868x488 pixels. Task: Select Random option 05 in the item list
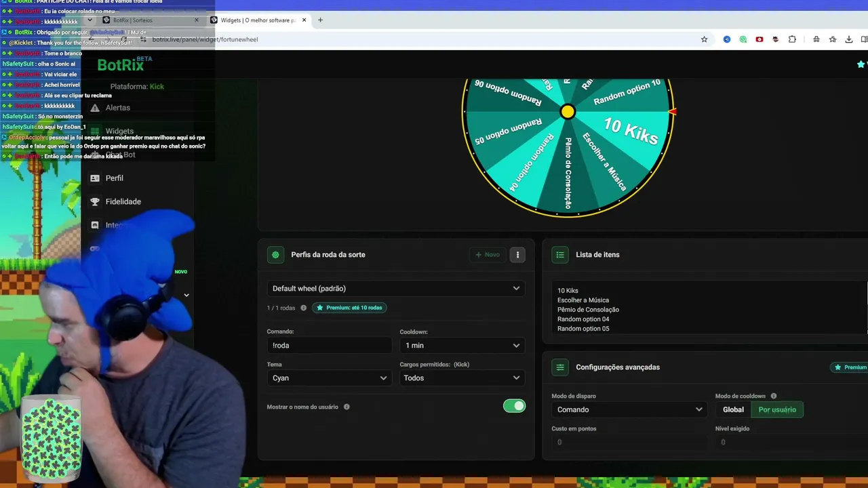pyautogui.click(x=583, y=329)
